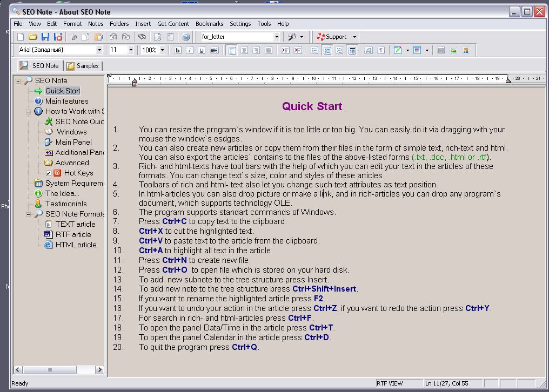Increase paragraph indent
Image resolution: width=549 pixels, height=392 pixels.
[x=298, y=50]
